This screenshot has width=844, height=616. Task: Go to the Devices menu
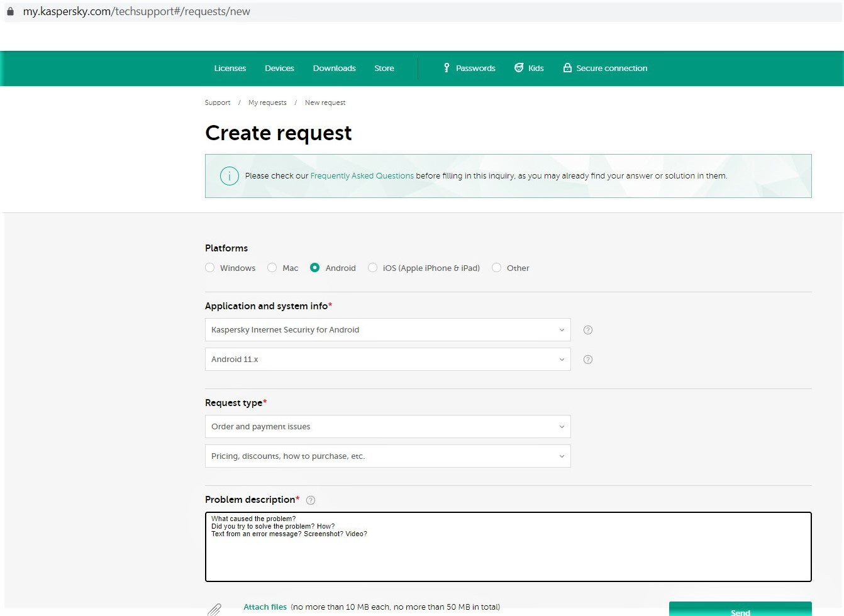tap(279, 68)
